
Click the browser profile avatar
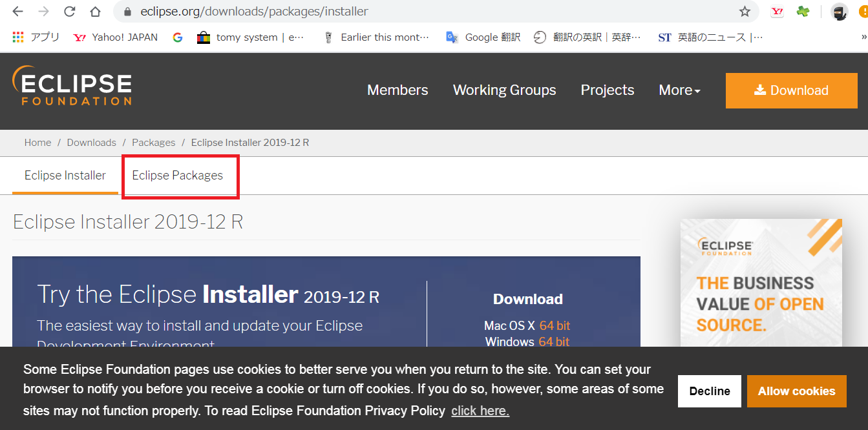[838, 11]
